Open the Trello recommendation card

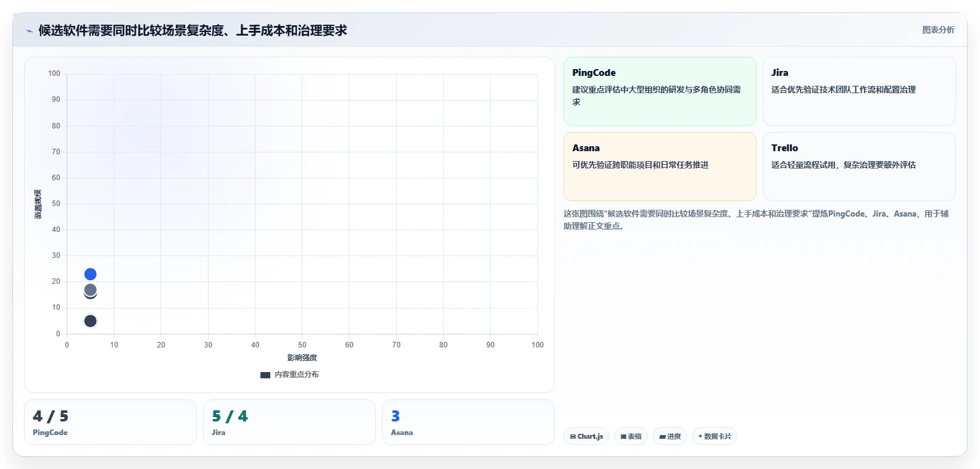coord(859,167)
